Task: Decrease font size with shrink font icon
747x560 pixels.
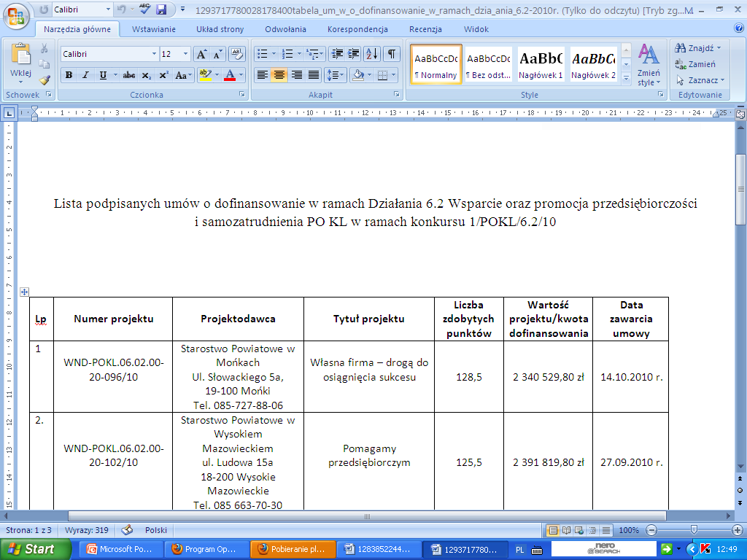Action: (217, 54)
